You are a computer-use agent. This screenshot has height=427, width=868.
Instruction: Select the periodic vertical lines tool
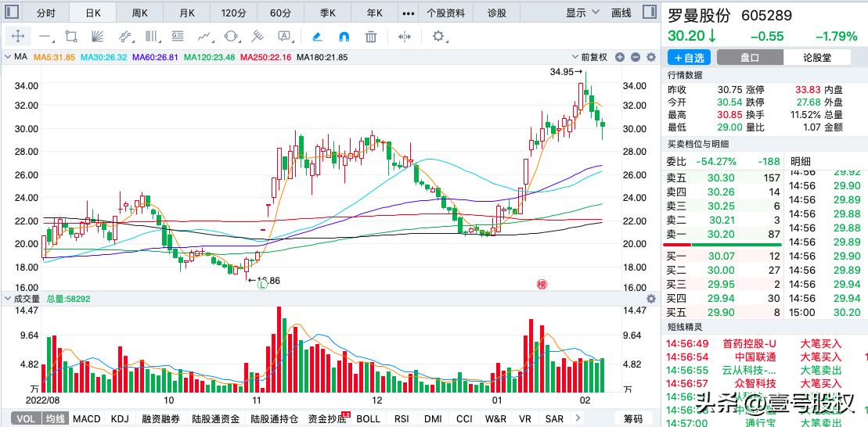152,37
